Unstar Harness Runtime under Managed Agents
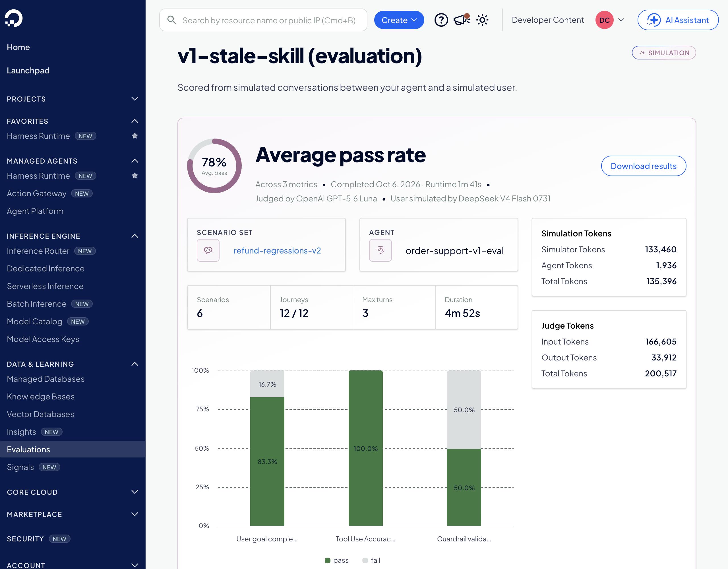Screen dimensions: 728x569 (135, 176)
